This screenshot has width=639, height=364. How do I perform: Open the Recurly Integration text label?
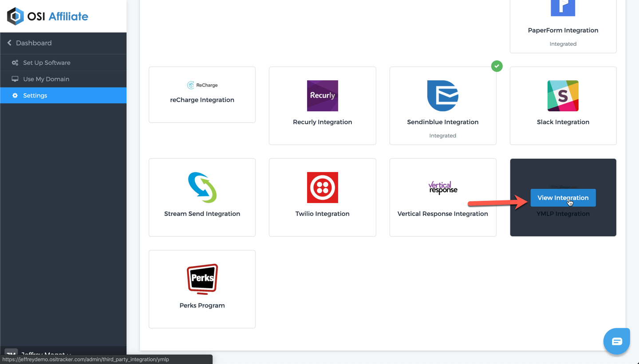tap(323, 122)
